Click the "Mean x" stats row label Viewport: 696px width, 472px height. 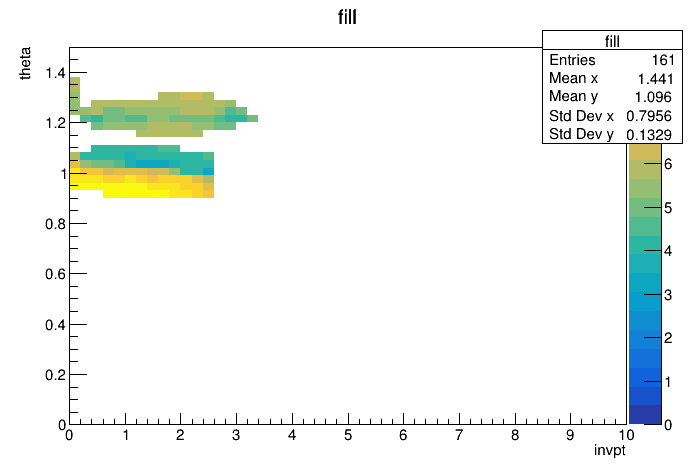[573, 78]
